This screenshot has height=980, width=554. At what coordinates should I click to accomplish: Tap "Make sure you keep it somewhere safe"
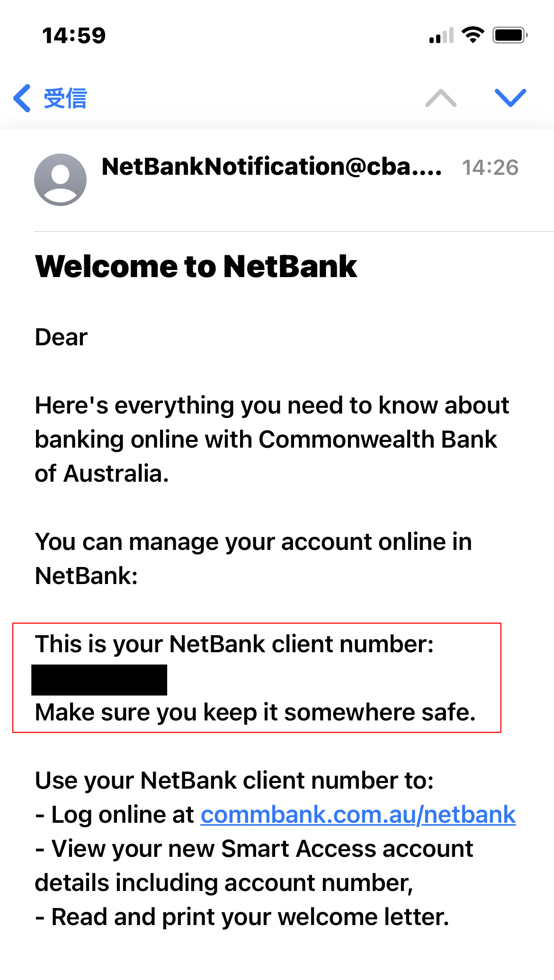[255, 712]
